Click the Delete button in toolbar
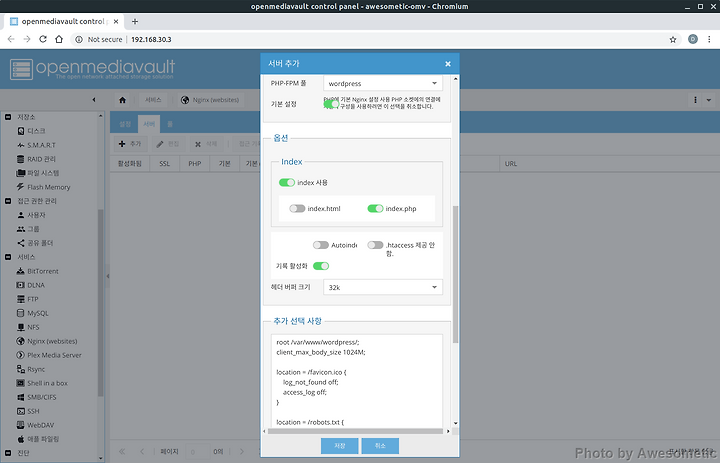This screenshot has width=720, height=463. (x=206, y=144)
